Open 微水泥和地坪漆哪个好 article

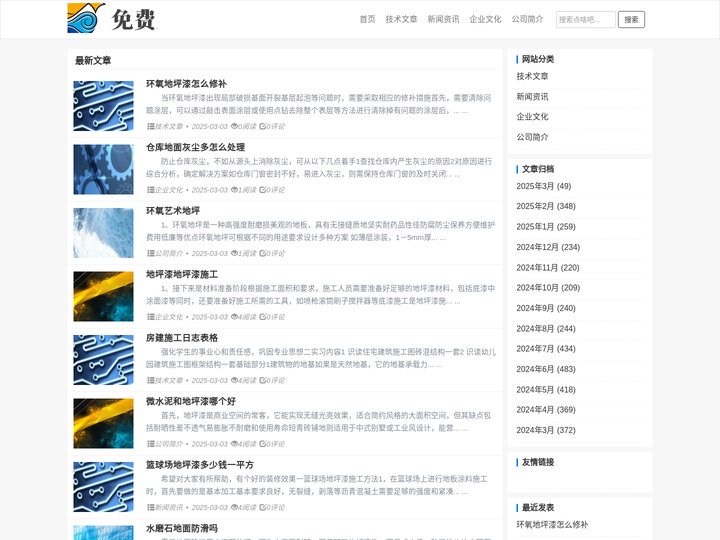click(x=191, y=401)
